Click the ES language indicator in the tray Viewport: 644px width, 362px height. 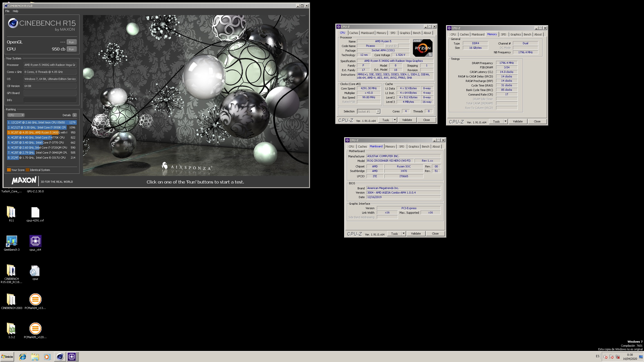pyautogui.click(x=597, y=356)
